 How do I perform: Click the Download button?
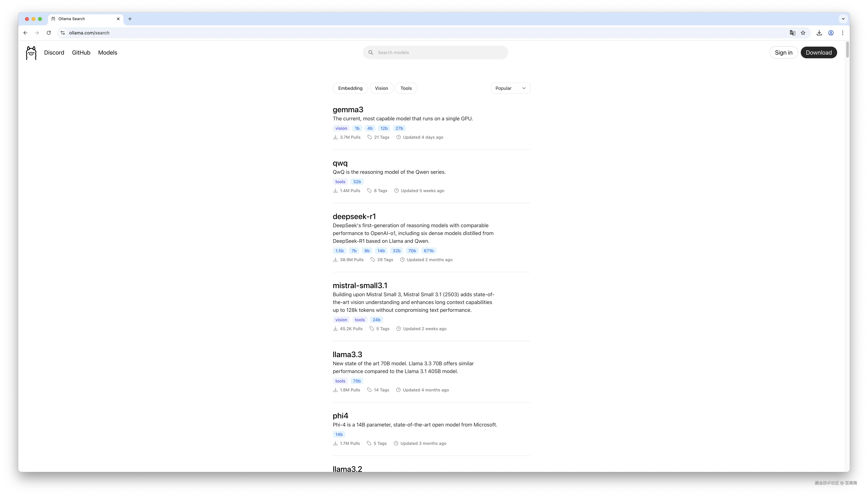click(818, 52)
